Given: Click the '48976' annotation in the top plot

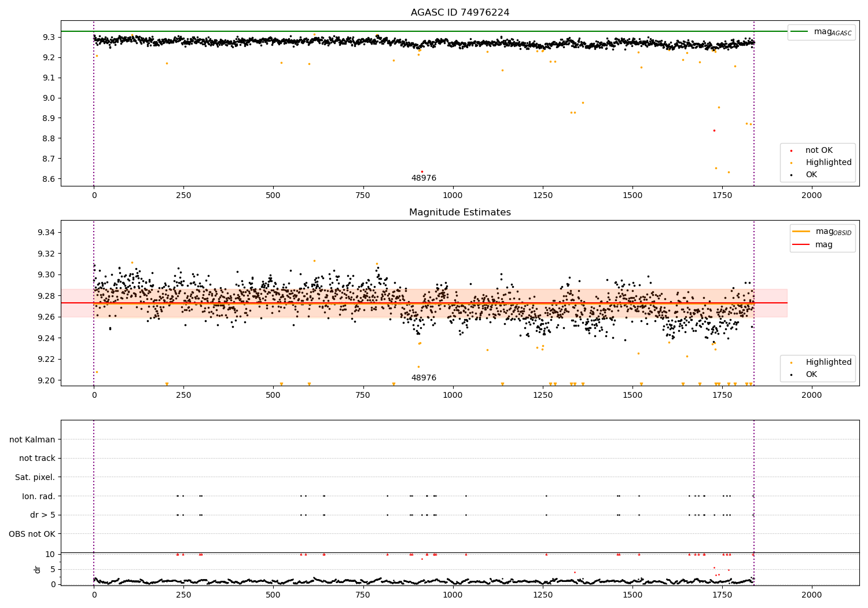Looking at the screenshot, I should (x=424, y=178).
